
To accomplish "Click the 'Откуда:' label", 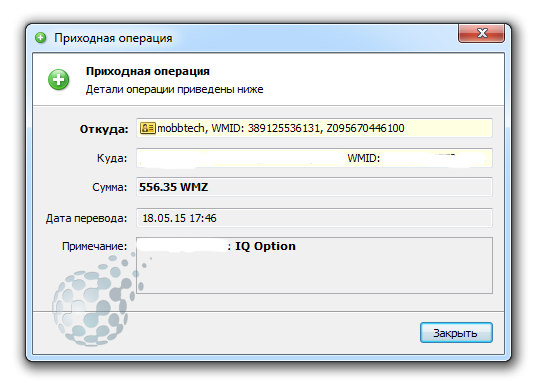I will tap(104, 129).
